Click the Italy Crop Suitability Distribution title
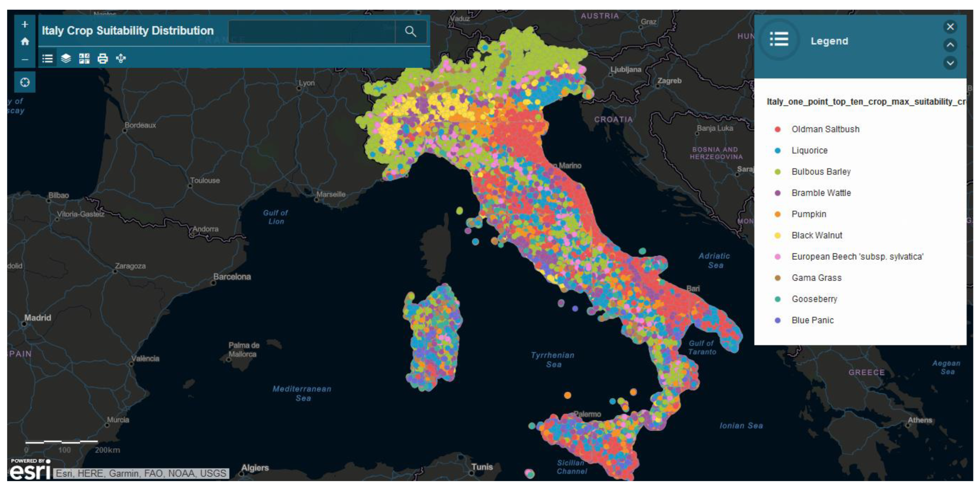This screenshot has width=980, height=489. point(128,31)
